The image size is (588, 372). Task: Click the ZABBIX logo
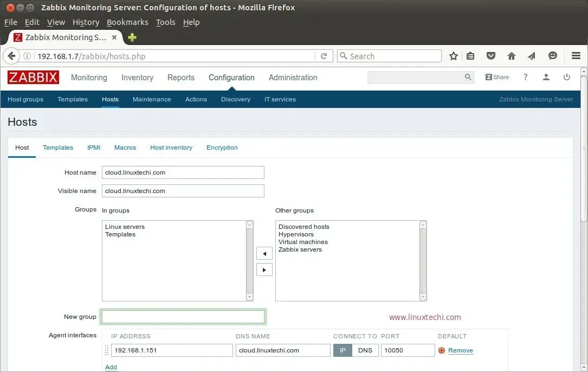33,78
